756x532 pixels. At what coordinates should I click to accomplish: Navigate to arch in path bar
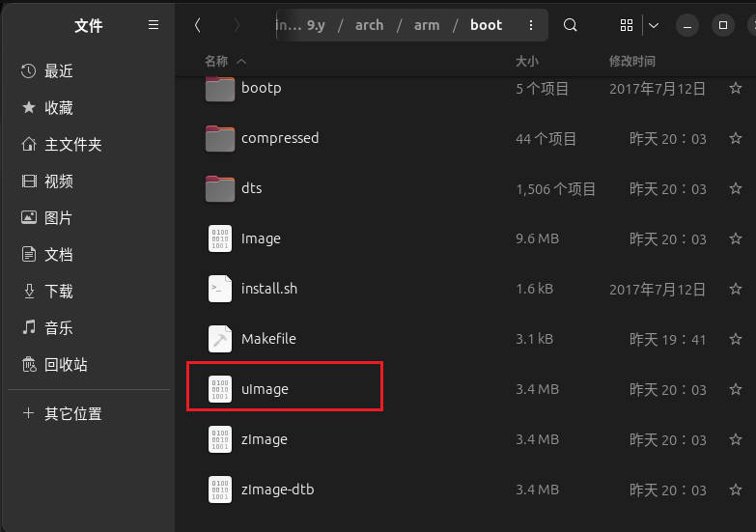[369, 25]
